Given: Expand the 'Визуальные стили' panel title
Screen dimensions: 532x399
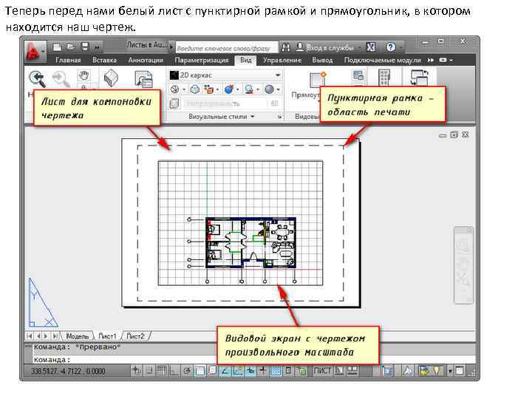Looking at the screenshot, I should 221,117.
